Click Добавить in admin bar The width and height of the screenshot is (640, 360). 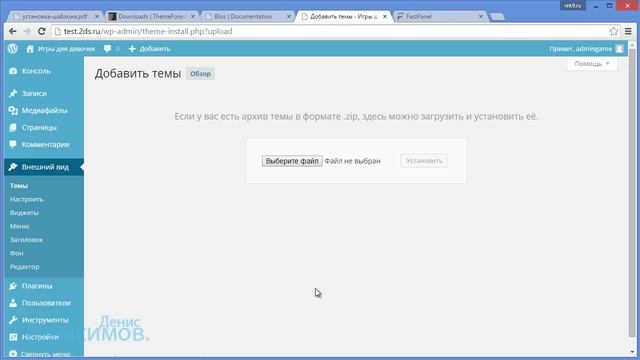(x=155, y=49)
